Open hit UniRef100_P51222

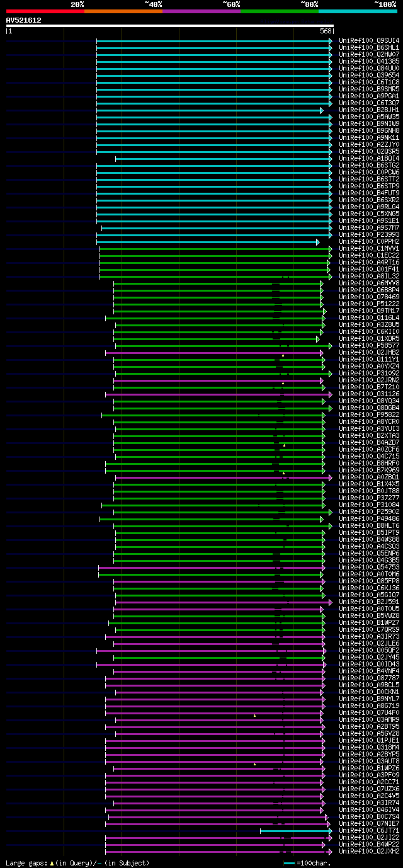point(369,304)
